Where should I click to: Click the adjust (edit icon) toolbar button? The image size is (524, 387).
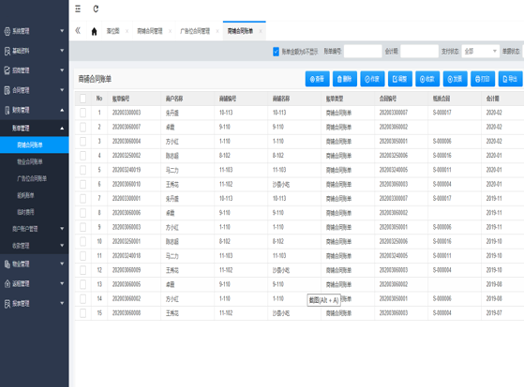tap(400, 79)
